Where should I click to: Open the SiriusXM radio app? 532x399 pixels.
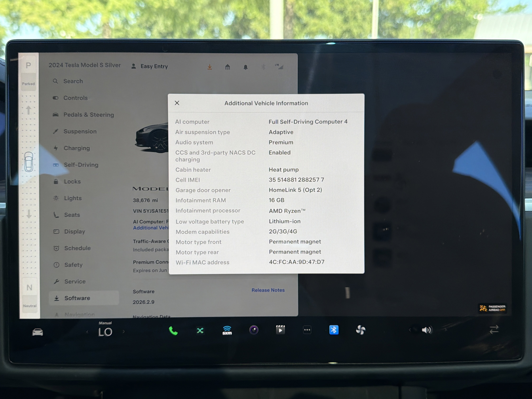(227, 331)
